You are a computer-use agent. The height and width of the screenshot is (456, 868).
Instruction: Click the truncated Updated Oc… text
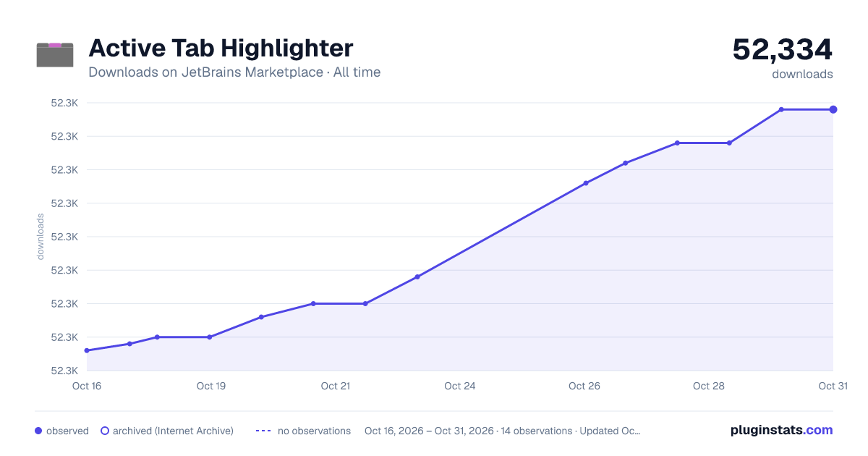(x=610, y=431)
